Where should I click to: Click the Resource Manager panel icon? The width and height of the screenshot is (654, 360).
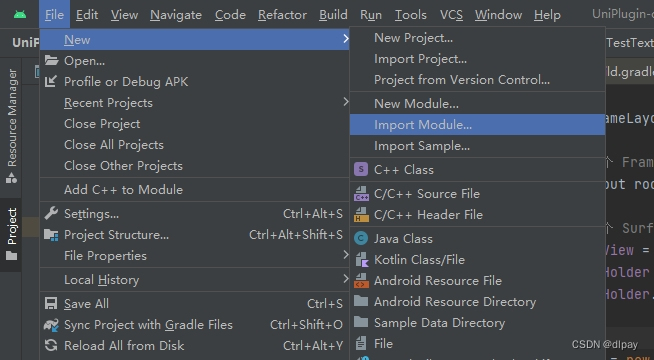tap(11, 178)
